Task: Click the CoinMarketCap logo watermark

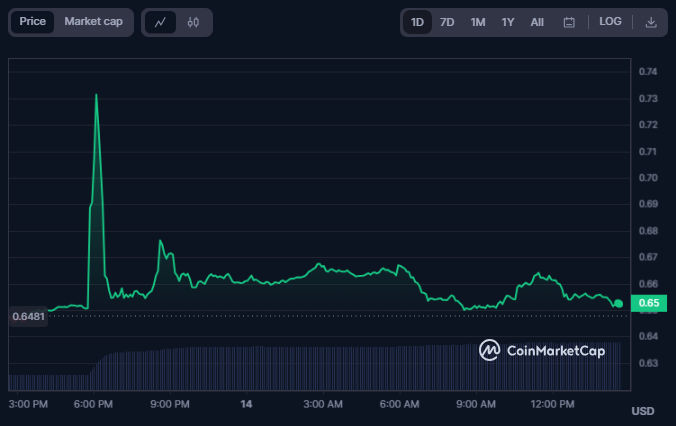Action: 542,350
